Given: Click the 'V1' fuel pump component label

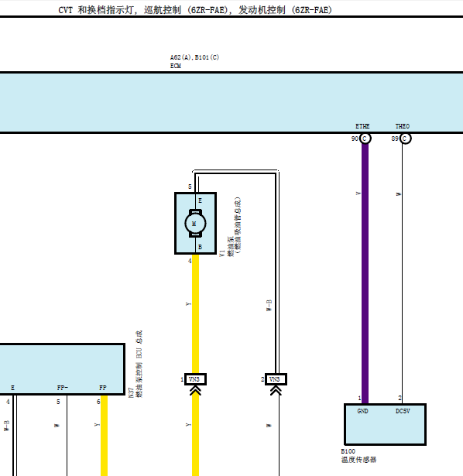Looking at the screenshot, I should coord(222,253).
